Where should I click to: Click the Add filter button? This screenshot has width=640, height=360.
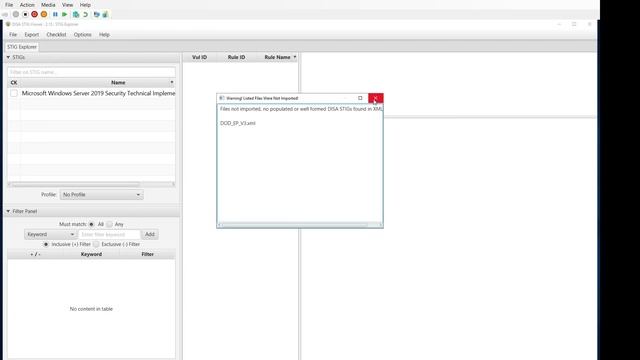click(150, 234)
